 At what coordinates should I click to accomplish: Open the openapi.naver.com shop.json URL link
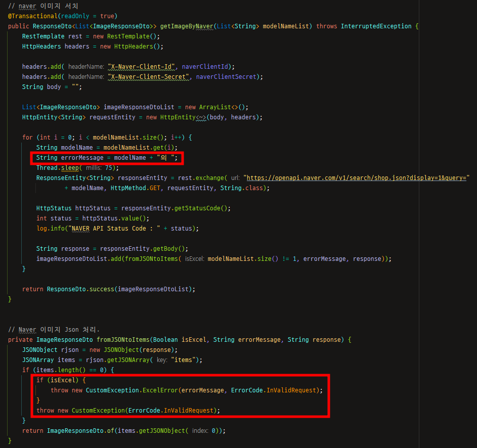356,177
